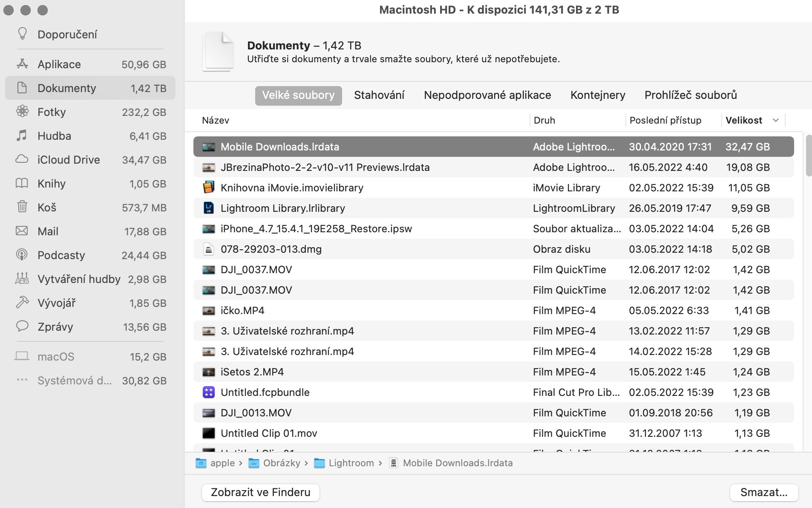Image resolution: width=812 pixels, height=508 pixels.
Task: Select the Koš trash can icon
Action: [22, 208]
